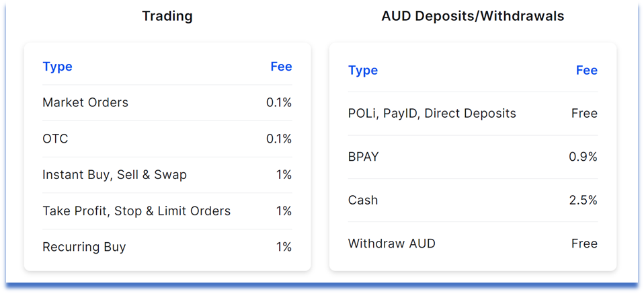Click the Withdraw AUD row
The image size is (644, 294).
point(473,244)
